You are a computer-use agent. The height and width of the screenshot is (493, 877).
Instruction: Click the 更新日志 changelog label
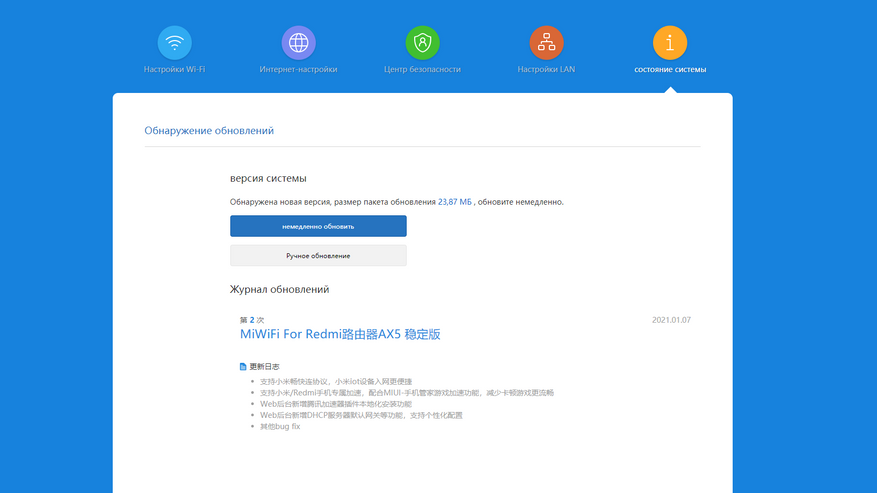coord(265,367)
